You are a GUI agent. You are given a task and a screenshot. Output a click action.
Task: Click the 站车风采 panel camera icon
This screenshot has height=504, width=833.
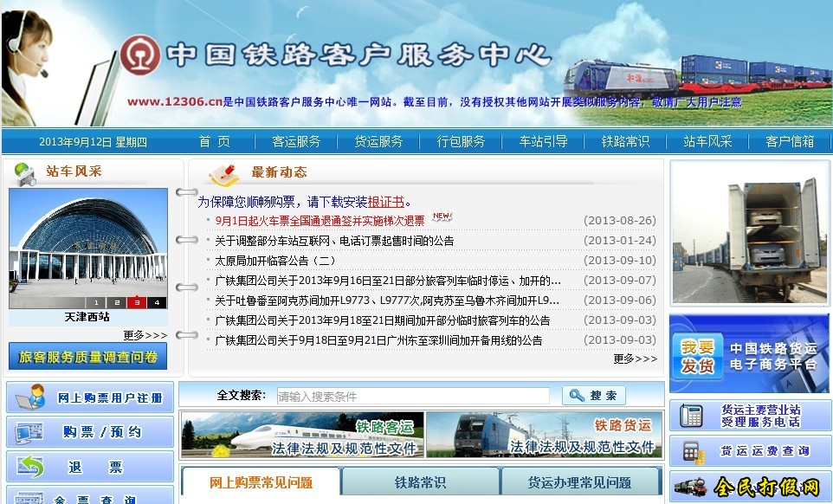tap(24, 174)
